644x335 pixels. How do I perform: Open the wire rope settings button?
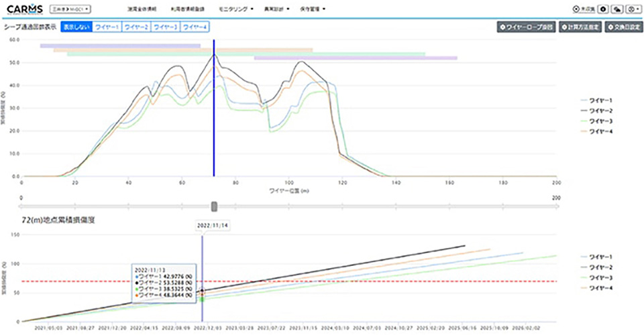click(x=526, y=27)
